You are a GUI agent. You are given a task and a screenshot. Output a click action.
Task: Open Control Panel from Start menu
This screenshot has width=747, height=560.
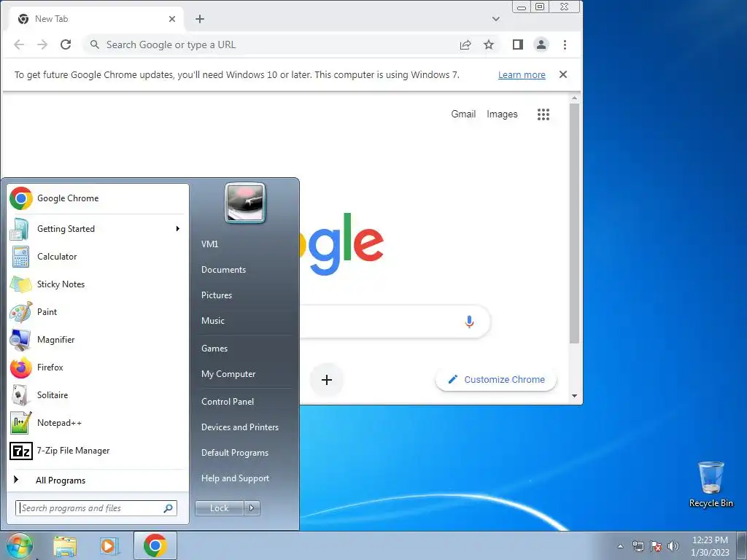[228, 402]
